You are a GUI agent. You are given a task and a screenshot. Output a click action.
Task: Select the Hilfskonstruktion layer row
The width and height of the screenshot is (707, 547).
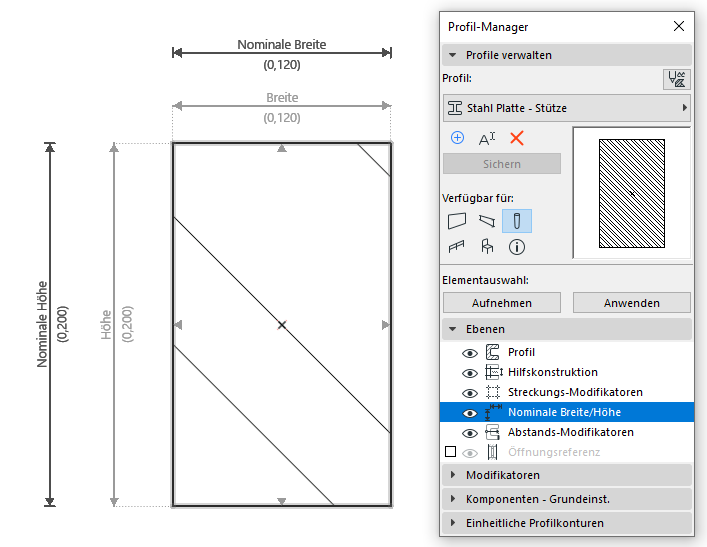[567, 372]
